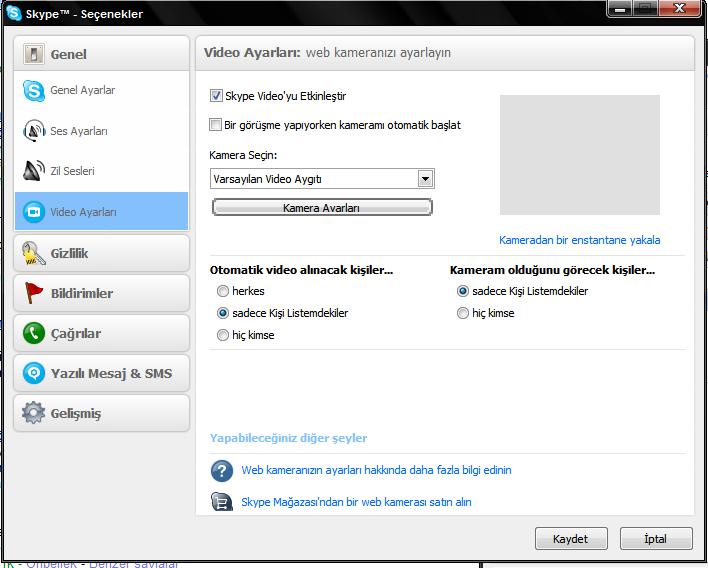The height and width of the screenshot is (568, 708).
Task: Click the Skype store shopping cart icon
Action: [x=222, y=502]
